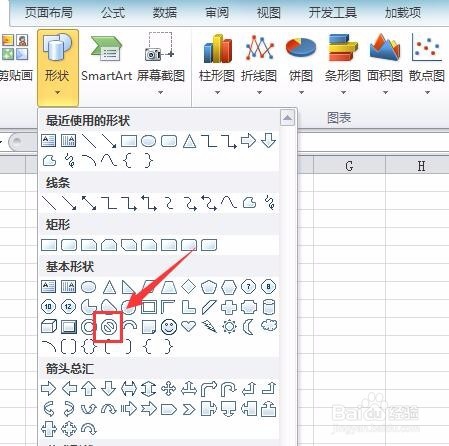
Task: Select the 视图 tab
Action: point(269,13)
